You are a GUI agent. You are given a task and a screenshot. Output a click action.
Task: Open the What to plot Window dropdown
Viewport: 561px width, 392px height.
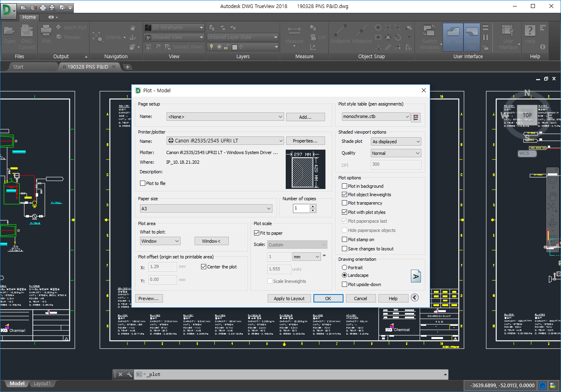(x=160, y=241)
